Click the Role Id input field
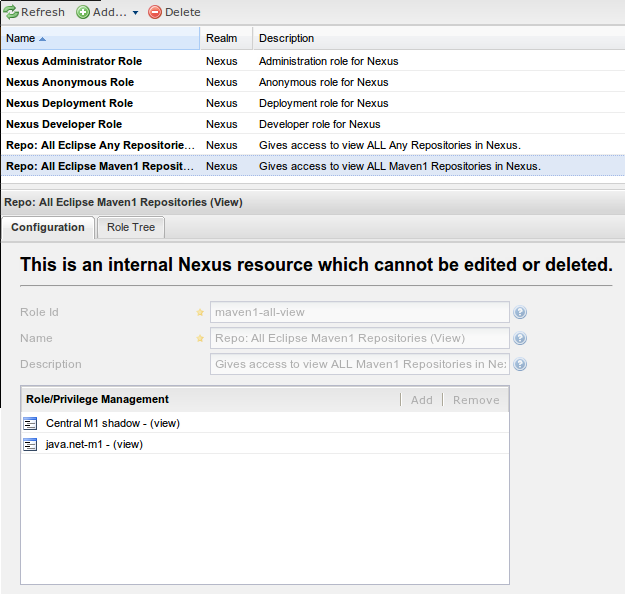 click(x=360, y=312)
